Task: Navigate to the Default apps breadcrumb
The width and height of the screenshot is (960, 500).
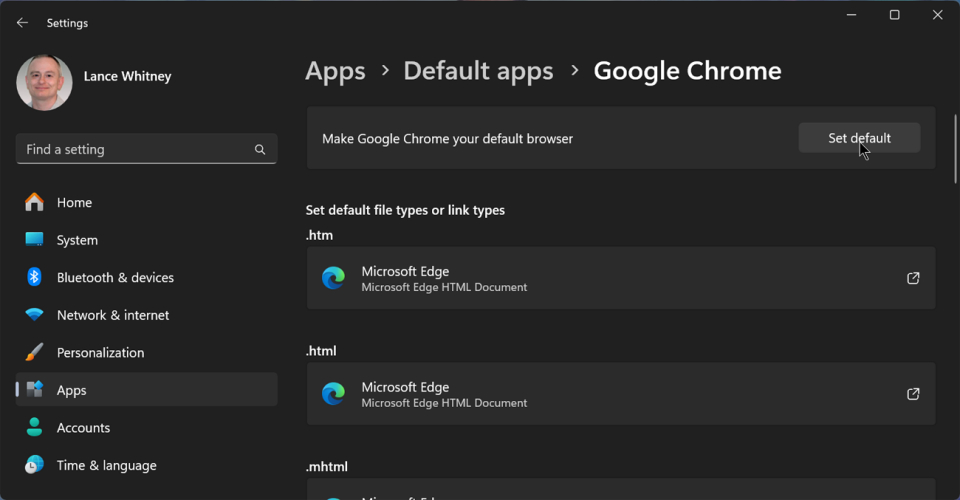Action: coord(478,71)
